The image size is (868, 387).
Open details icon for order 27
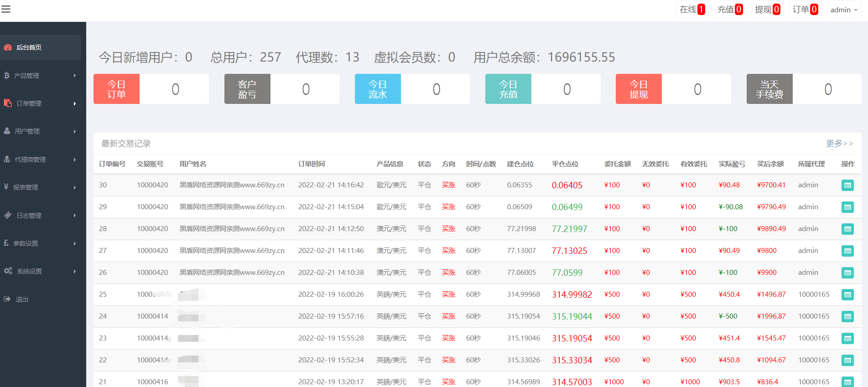847,251
